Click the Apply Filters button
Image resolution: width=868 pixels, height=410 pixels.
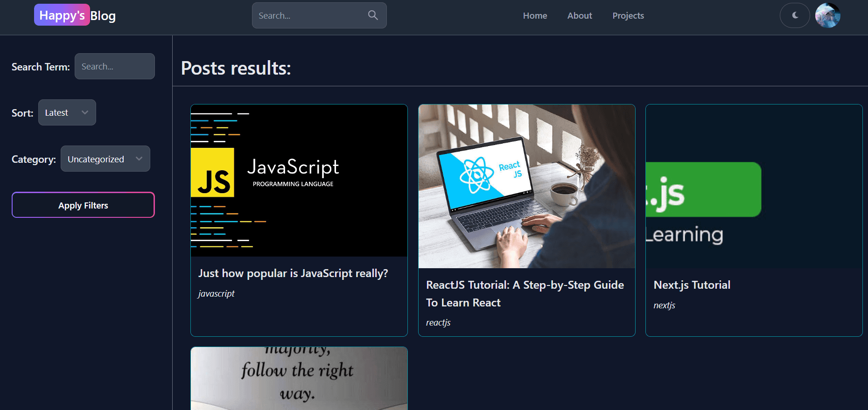click(x=83, y=205)
